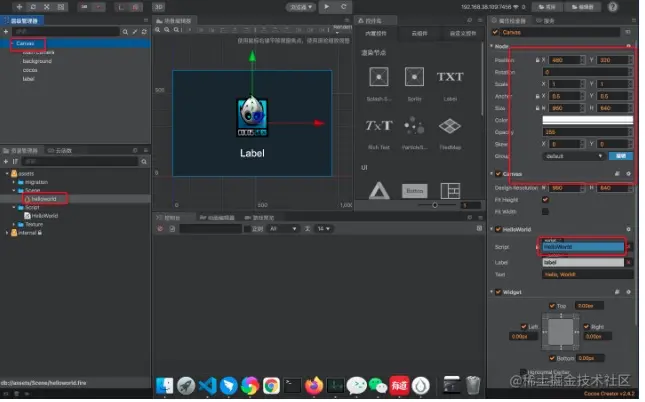The width and height of the screenshot is (645, 402).
Task: Add a new node in the hierarchy
Action: click(6, 31)
